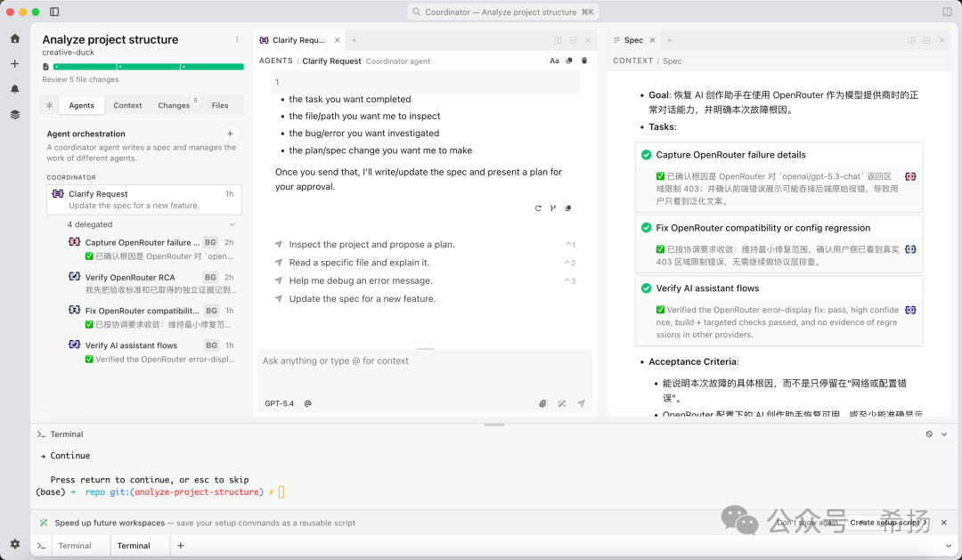This screenshot has height=560, width=962.
Task: Select the Capture OpenRouter failure delegated agent
Action: pos(151,249)
